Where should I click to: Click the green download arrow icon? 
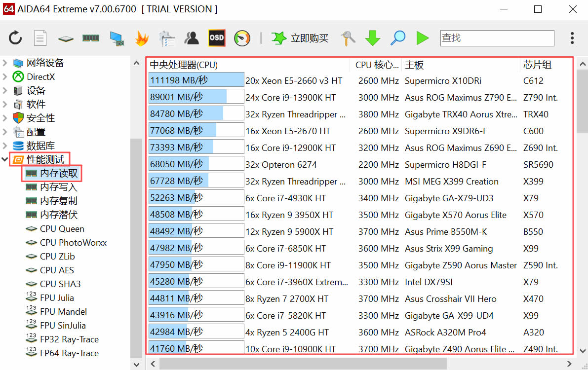click(373, 38)
